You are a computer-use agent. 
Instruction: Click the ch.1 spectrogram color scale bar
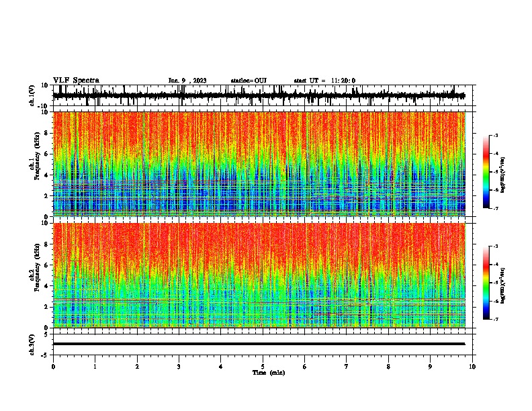coord(486,172)
